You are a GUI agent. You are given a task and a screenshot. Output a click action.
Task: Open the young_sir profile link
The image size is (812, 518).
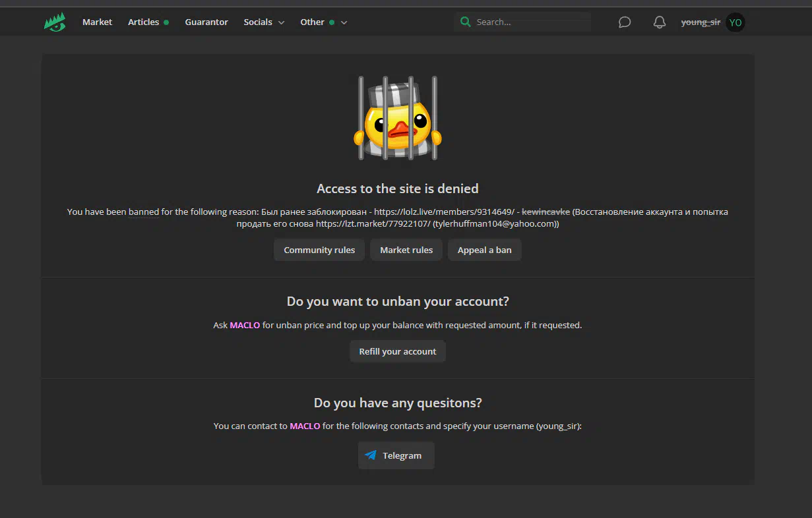[x=701, y=22]
